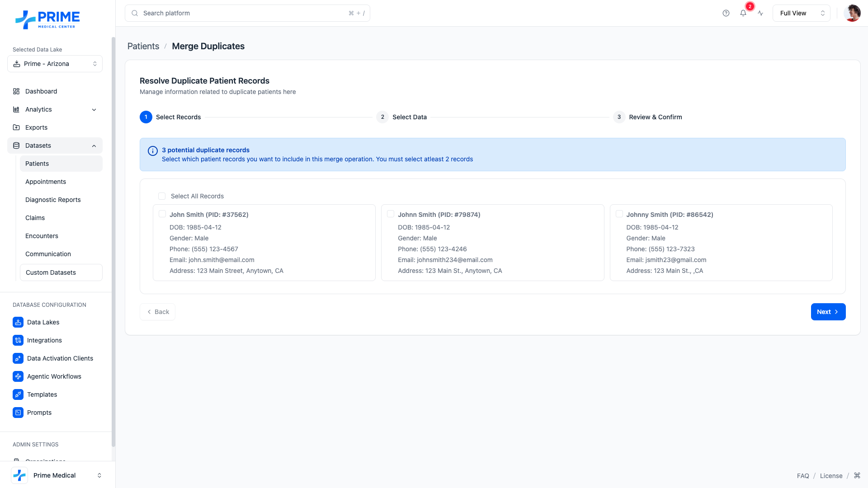The image size is (868, 488).
Task: Open Agentic Workflows sidebar icon
Action: [x=18, y=376]
